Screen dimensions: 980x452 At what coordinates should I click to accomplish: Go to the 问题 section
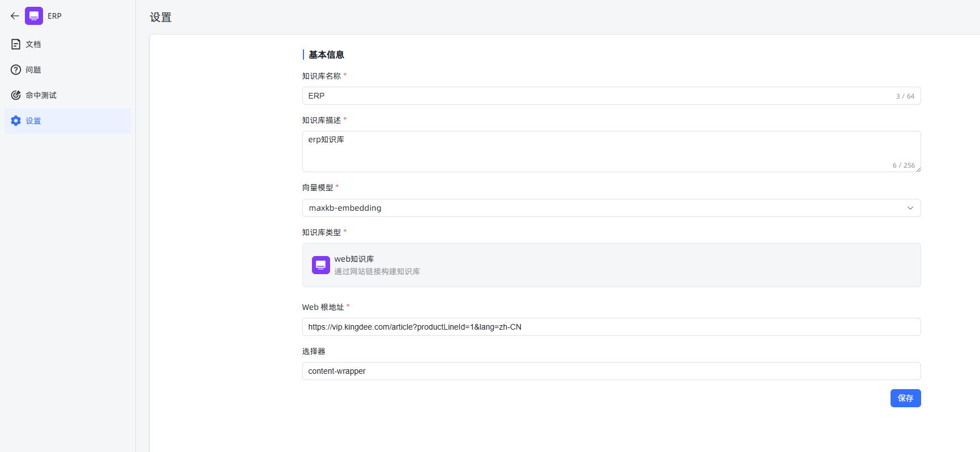(33, 70)
